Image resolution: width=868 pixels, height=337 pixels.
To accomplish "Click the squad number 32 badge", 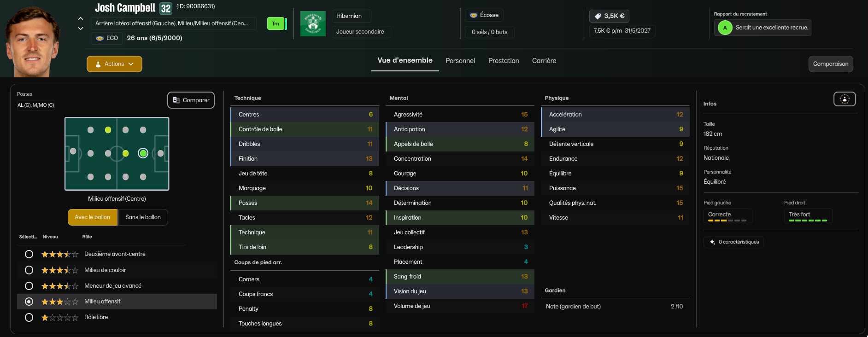I will coord(165,8).
